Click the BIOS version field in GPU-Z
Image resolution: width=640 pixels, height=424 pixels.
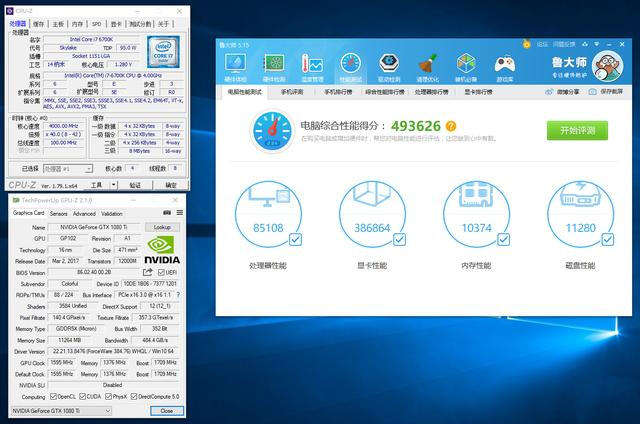(94, 272)
